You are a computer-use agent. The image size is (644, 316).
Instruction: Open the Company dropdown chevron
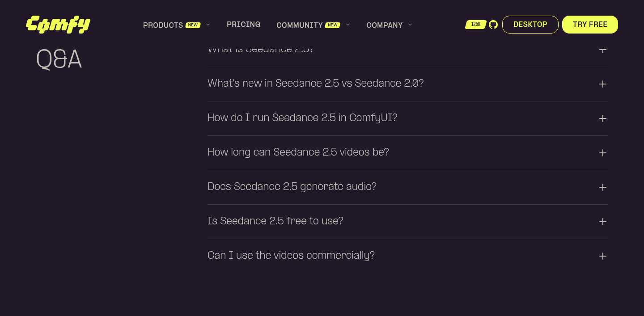(x=410, y=25)
